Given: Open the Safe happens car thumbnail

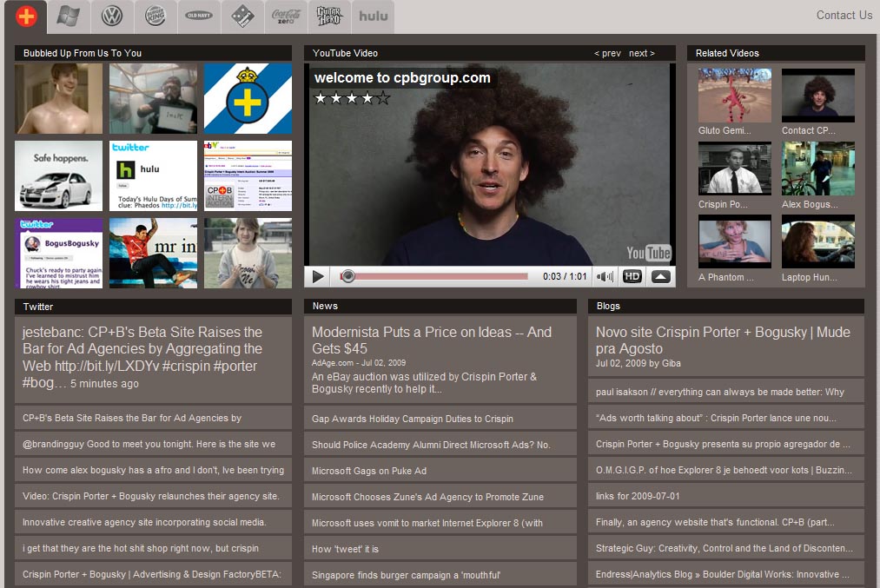Looking at the screenshot, I should coord(59,175).
